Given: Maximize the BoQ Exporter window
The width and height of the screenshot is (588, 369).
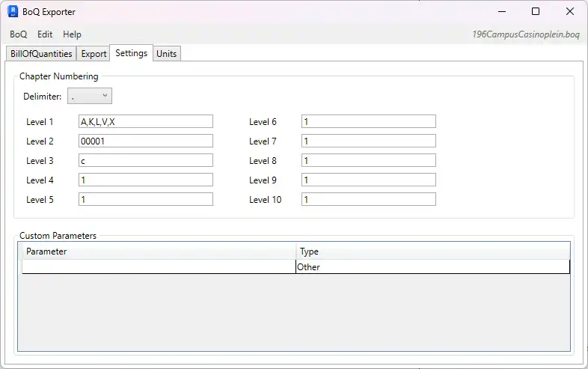Looking at the screenshot, I should (536, 12).
